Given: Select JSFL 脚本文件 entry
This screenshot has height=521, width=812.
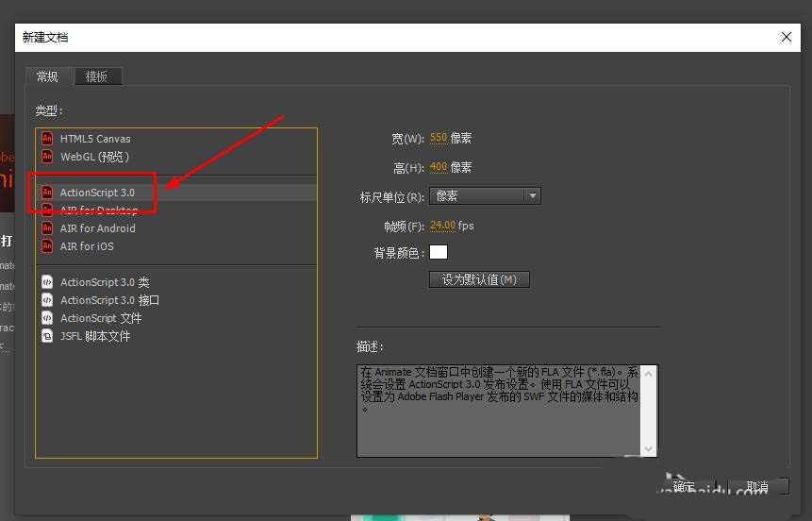Looking at the screenshot, I should (176, 336).
